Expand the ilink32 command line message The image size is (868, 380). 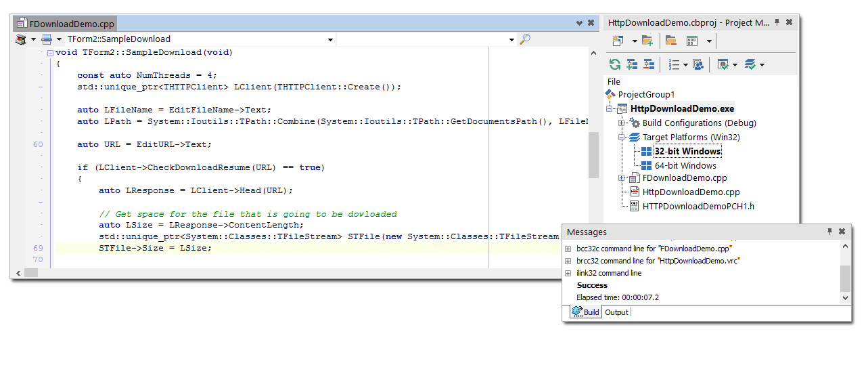click(568, 273)
